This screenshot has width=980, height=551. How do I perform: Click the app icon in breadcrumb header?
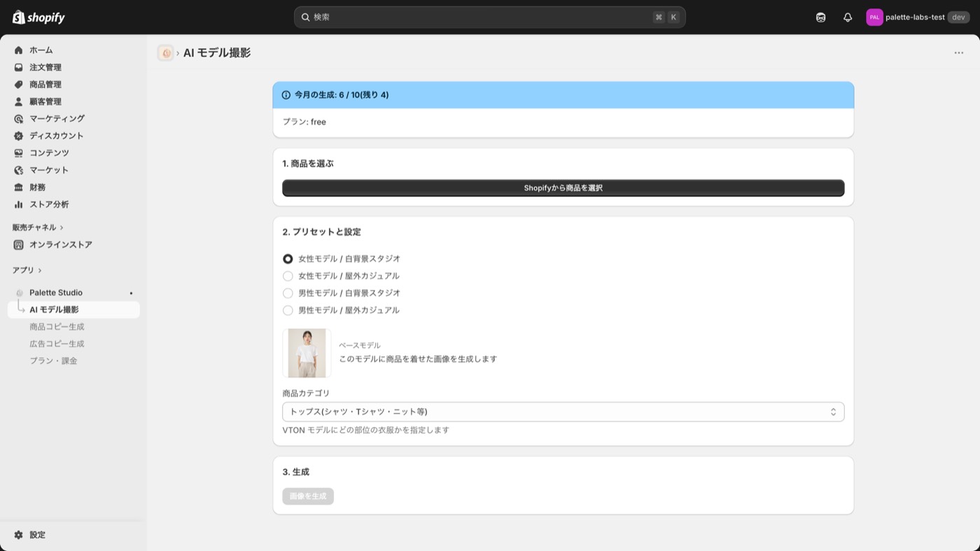click(x=166, y=53)
